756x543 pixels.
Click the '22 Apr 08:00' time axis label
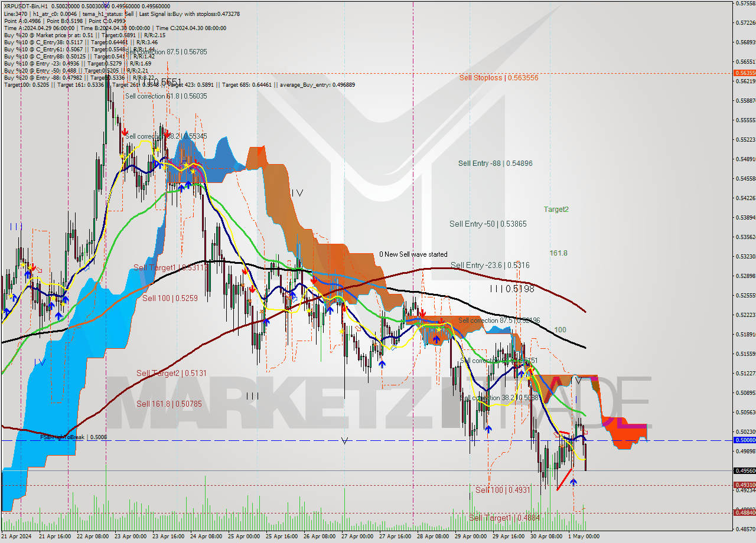pyautogui.click(x=93, y=537)
